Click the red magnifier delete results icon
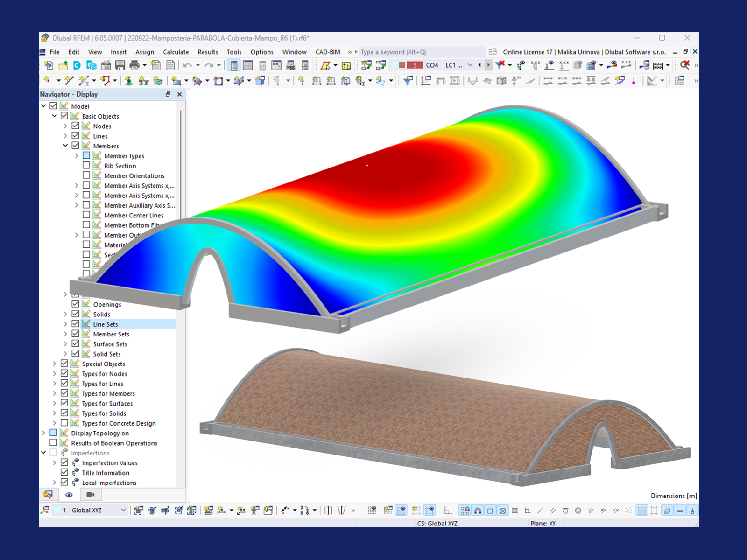 pos(685,65)
